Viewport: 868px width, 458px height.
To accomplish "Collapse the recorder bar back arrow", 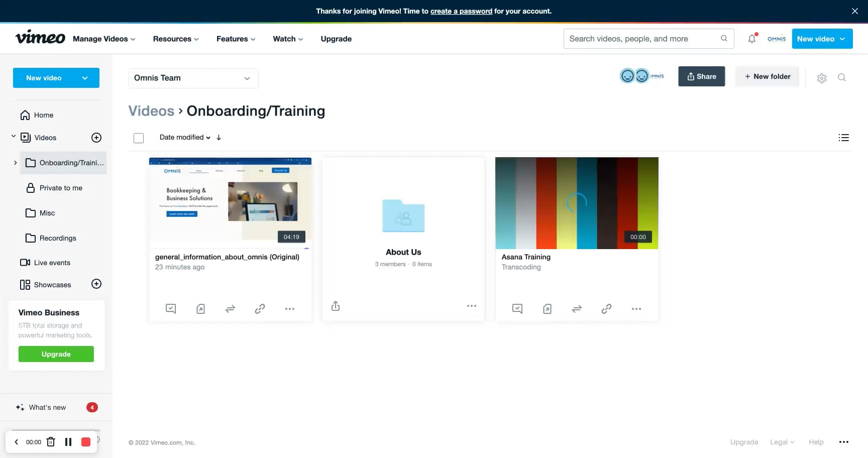I will coord(16,442).
